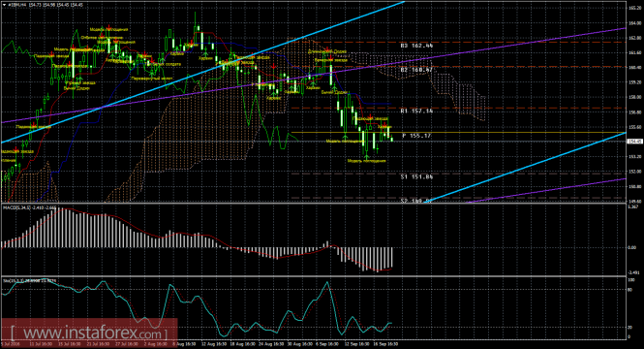Select the S1 151.84 support level label
Viewport: 644px width, 349px height.
point(416,176)
